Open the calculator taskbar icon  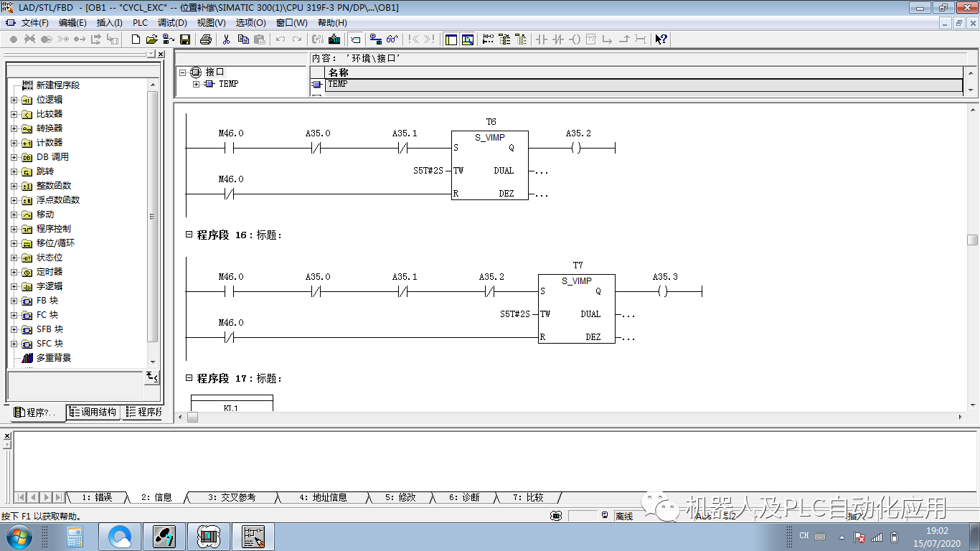(75, 536)
